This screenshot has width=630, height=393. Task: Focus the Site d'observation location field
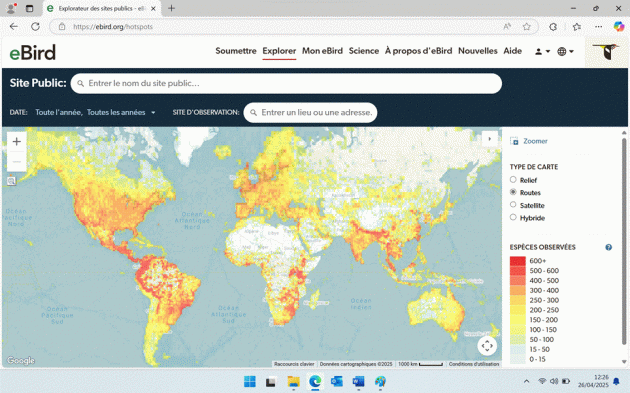(310, 113)
